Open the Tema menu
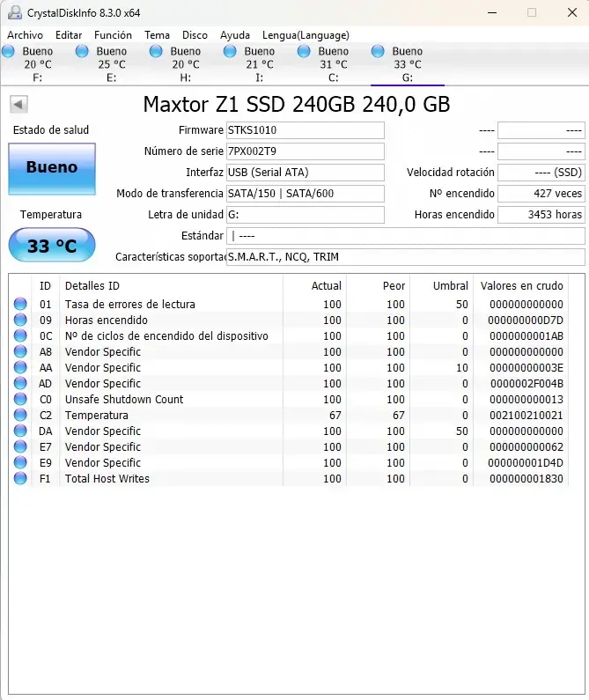The height and width of the screenshot is (700, 589). coord(158,35)
